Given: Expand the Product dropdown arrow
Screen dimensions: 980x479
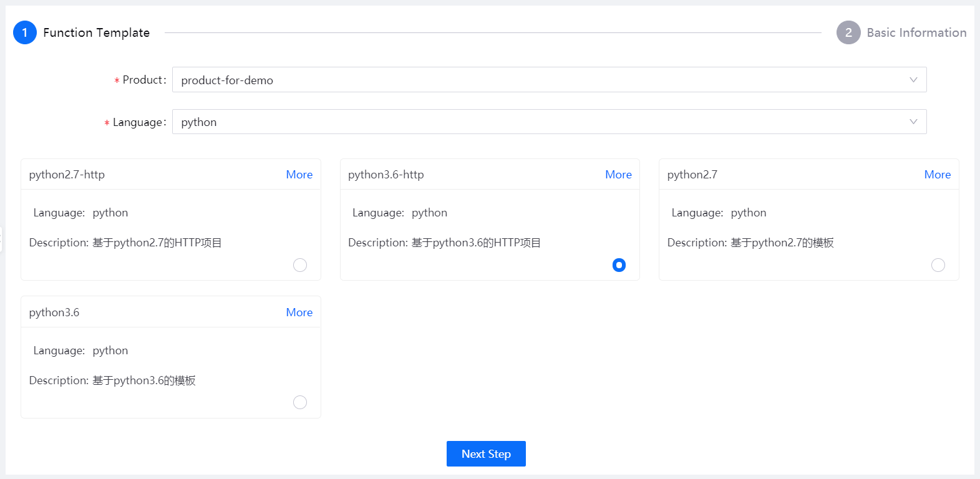Looking at the screenshot, I should 913,80.
